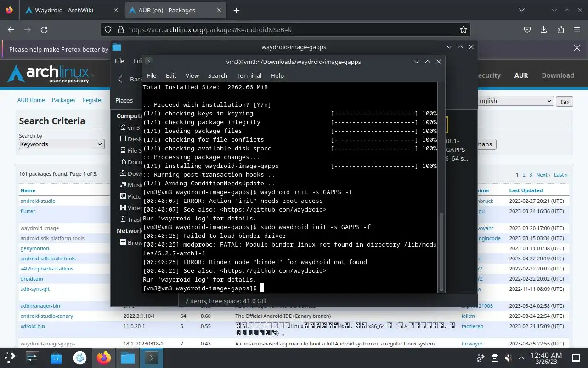Switch to the terminal taskbar icon
This screenshot has width=588, height=368.
coord(152,357)
